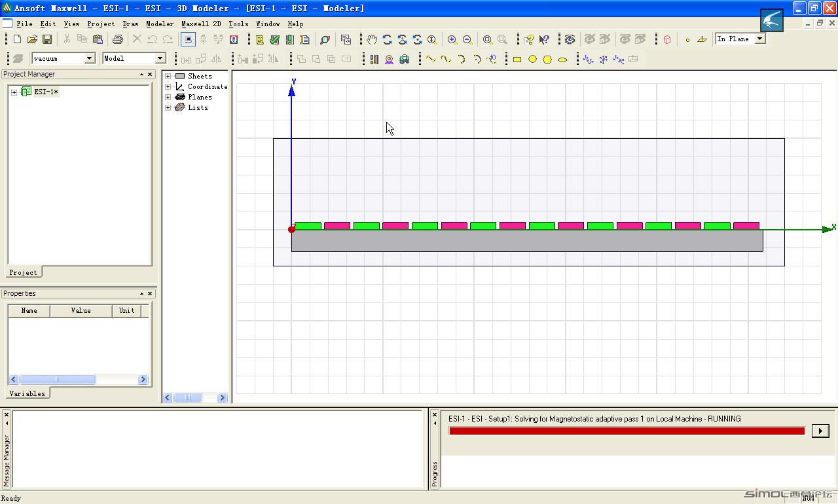This screenshot has height=504, width=838.
Task: Click the validate check-mark icon
Action: pyautogui.click(x=275, y=39)
